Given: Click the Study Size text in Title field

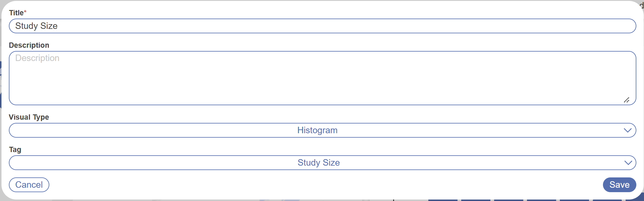Looking at the screenshot, I should pos(36,26).
